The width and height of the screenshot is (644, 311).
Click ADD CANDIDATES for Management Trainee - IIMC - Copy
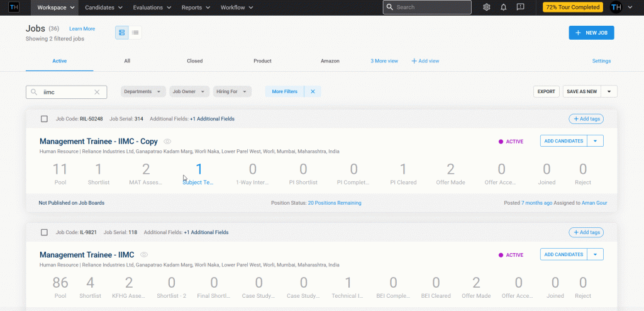[563, 140]
